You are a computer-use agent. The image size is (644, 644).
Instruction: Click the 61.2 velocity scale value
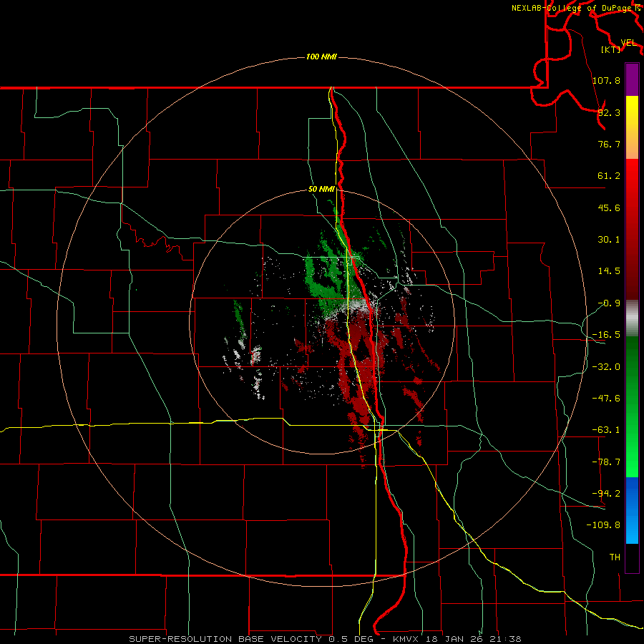[x=609, y=176]
